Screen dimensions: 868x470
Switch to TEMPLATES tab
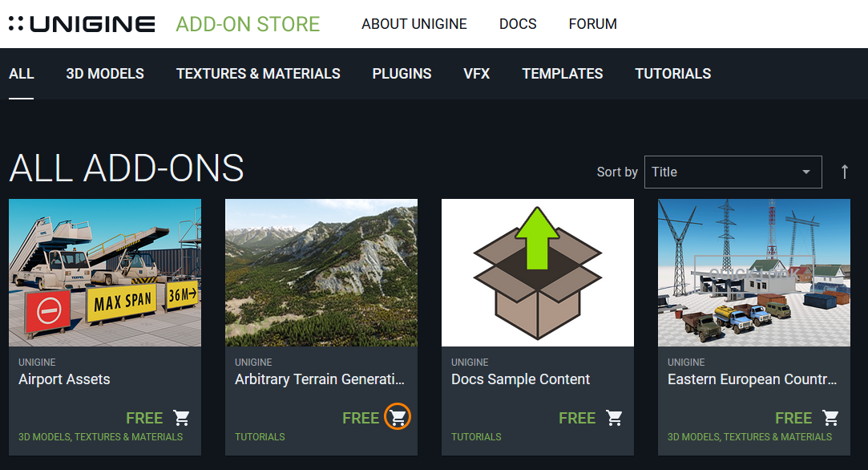coord(563,74)
